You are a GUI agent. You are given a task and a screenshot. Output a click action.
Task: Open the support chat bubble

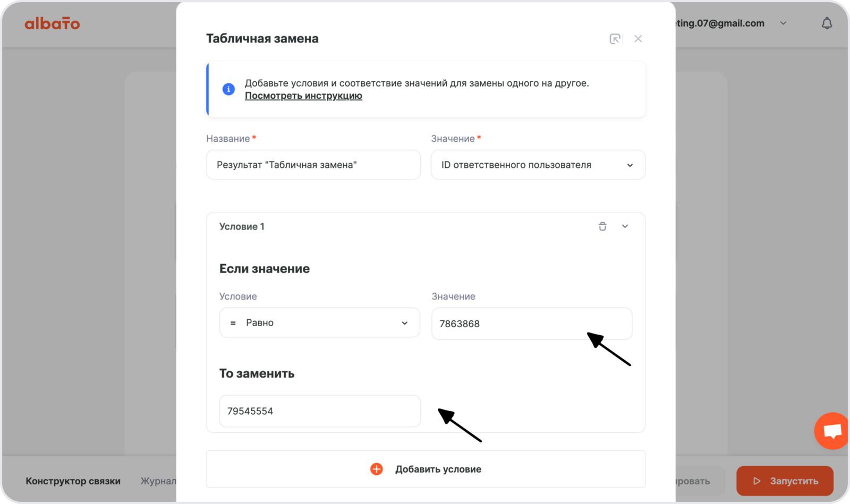point(832,431)
